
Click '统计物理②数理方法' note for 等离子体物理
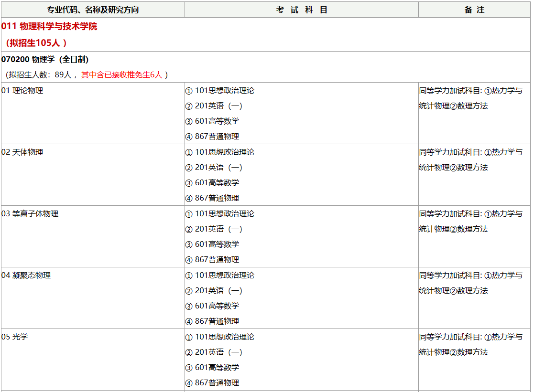pos(453,229)
